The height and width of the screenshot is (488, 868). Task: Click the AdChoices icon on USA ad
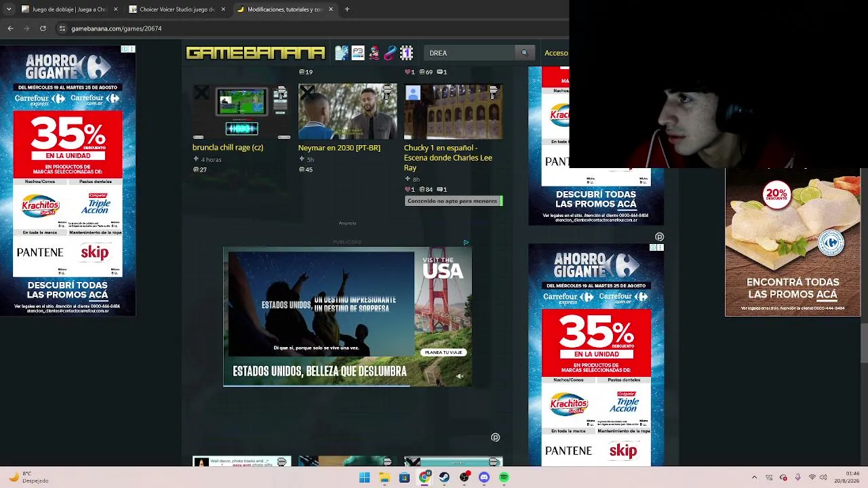click(x=466, y=243)
